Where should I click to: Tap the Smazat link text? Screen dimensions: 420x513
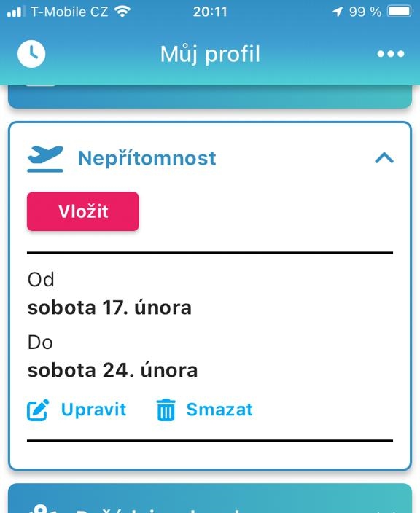(x=219, y=410)
